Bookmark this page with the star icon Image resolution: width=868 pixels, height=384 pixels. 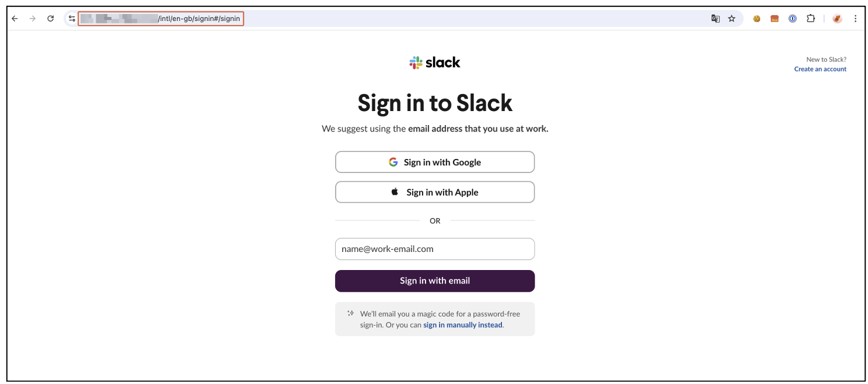pos(731,18)
